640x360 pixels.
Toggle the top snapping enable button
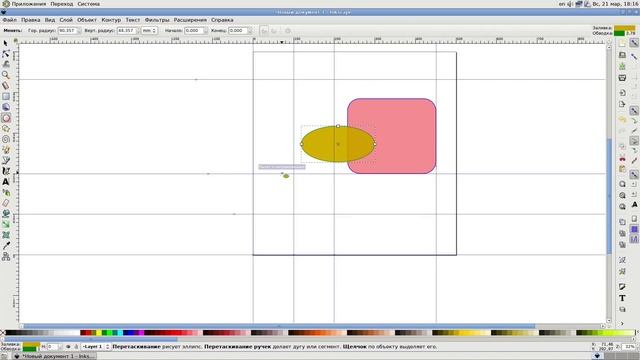point(634,43)
